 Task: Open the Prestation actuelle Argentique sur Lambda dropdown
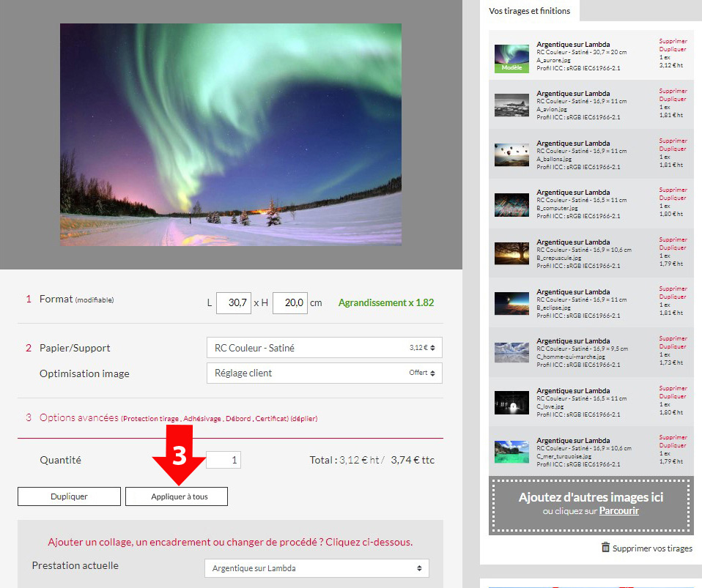click(x=317, y=568)
